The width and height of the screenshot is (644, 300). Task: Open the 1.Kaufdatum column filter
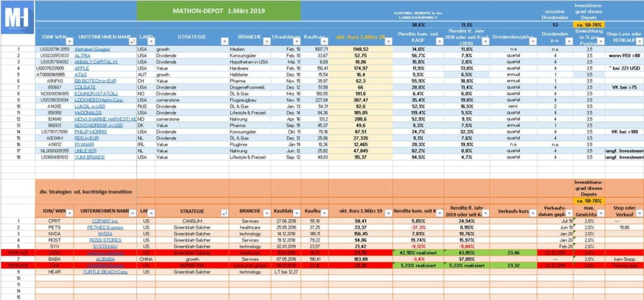(x=297, y=41)
